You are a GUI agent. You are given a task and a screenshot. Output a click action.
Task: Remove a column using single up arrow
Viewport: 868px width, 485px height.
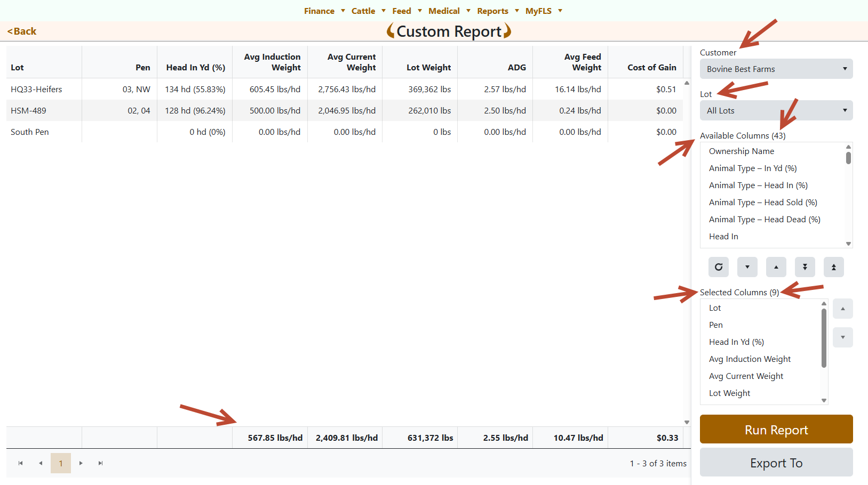(x=776, y=267)
